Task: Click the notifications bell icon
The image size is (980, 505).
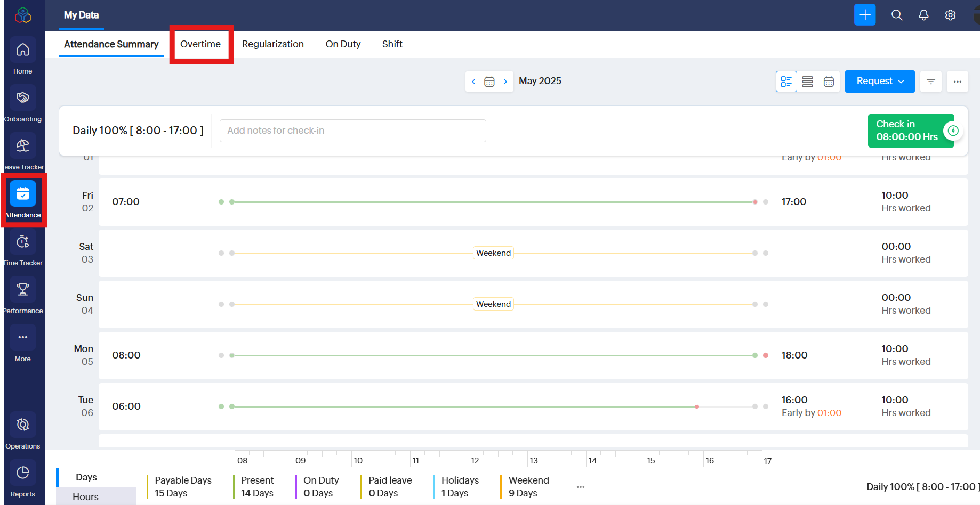Action: [923, 15]
